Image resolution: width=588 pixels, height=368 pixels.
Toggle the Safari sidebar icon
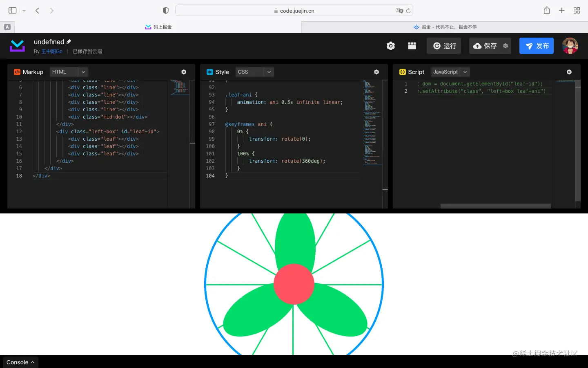pyautogui.click(x=13, y=11)
